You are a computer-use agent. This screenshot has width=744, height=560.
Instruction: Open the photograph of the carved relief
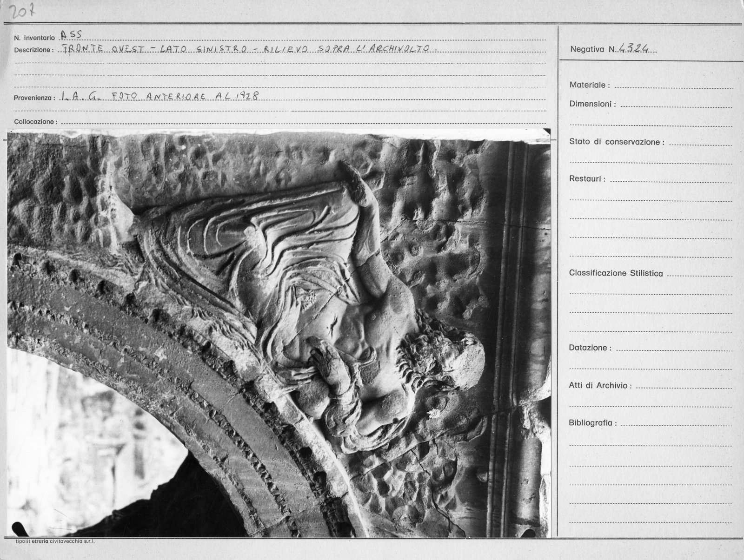pos(279,333)
